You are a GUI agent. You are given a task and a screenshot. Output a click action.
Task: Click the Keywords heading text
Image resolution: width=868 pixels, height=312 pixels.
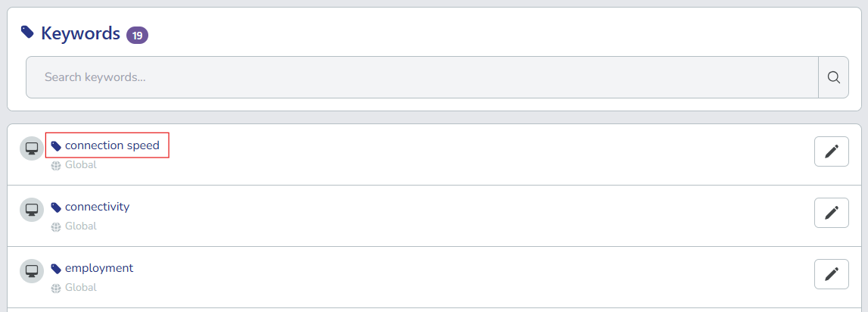click(x=80, y=33)
